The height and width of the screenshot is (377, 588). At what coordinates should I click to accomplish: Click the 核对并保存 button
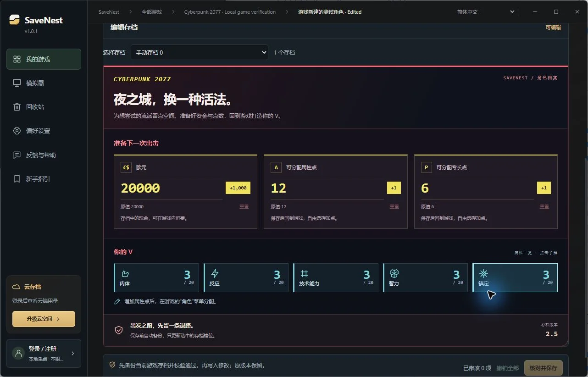(544, 368)
